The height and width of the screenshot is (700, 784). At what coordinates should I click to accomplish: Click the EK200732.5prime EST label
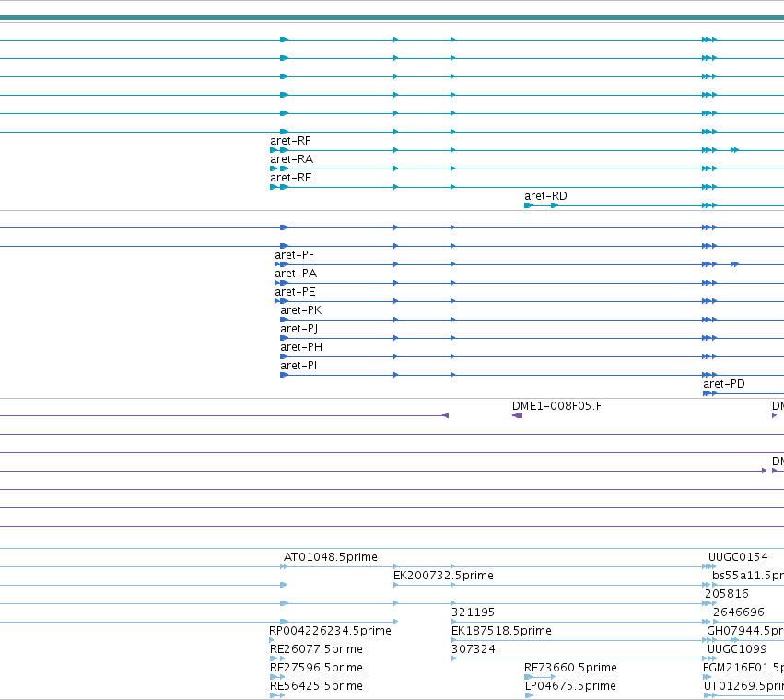pyautogui.click(x=443, y=576)
